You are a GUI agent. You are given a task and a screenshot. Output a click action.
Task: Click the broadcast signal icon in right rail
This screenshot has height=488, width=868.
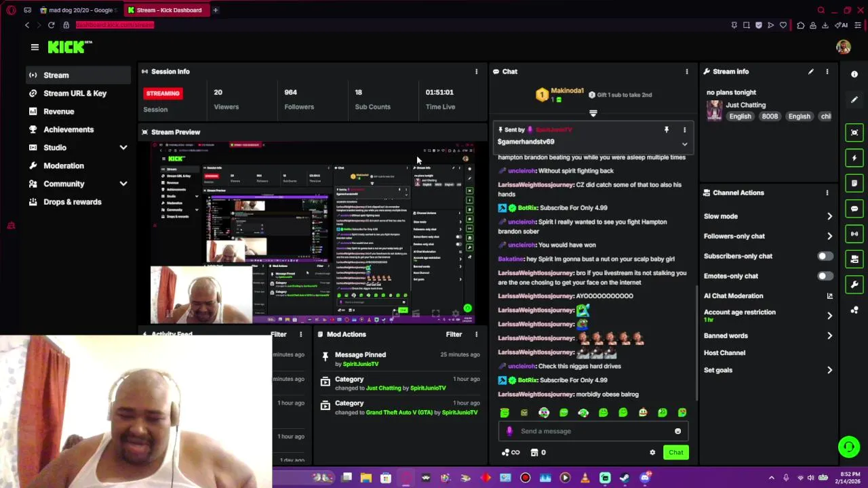854,234
